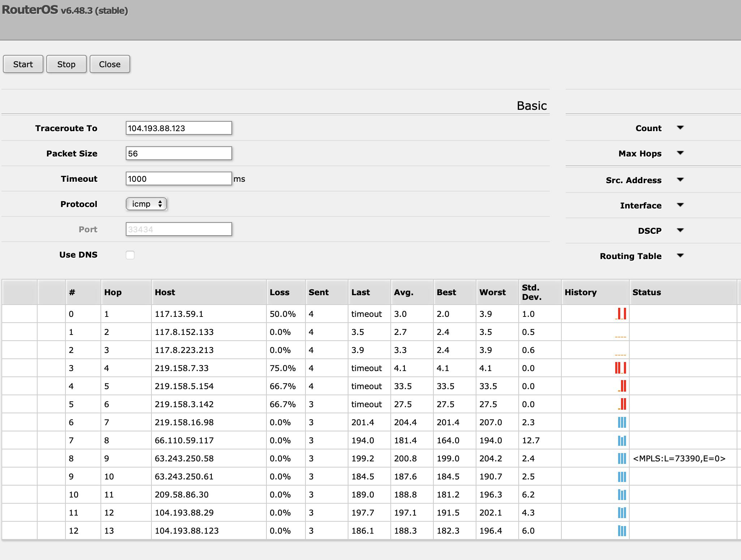This screenshot has height=560, width=741.
Task: Expand the Src. Address arrow
Action: click(x=680, y=180)
